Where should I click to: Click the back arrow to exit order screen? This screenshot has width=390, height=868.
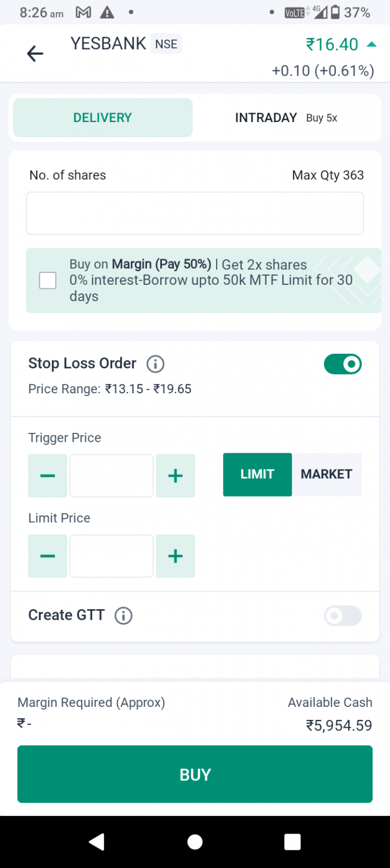tap(35, 54)
